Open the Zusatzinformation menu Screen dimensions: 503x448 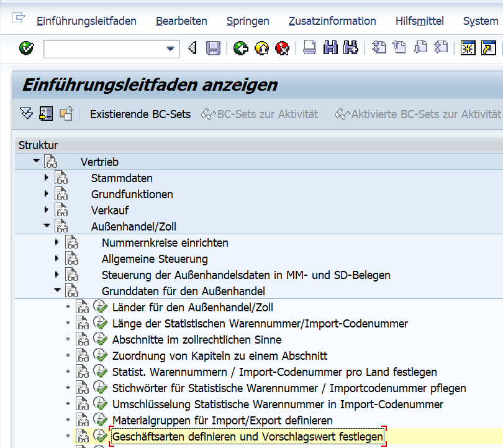332,21
